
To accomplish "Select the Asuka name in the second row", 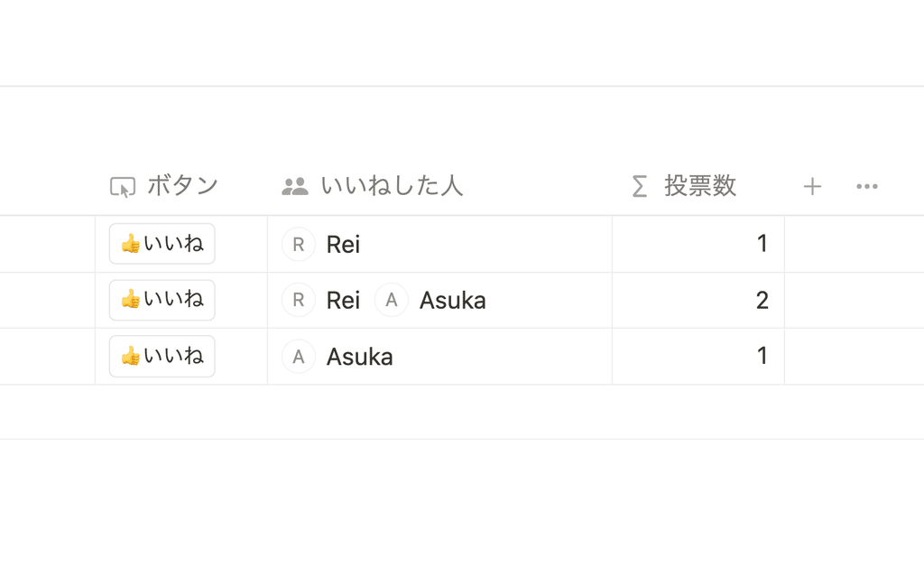I will (453, 300).
